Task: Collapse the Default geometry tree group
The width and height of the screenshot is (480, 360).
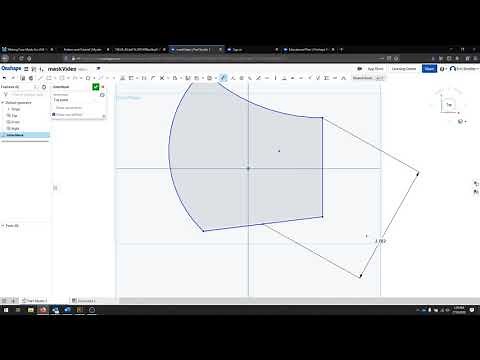Action: 3,103
